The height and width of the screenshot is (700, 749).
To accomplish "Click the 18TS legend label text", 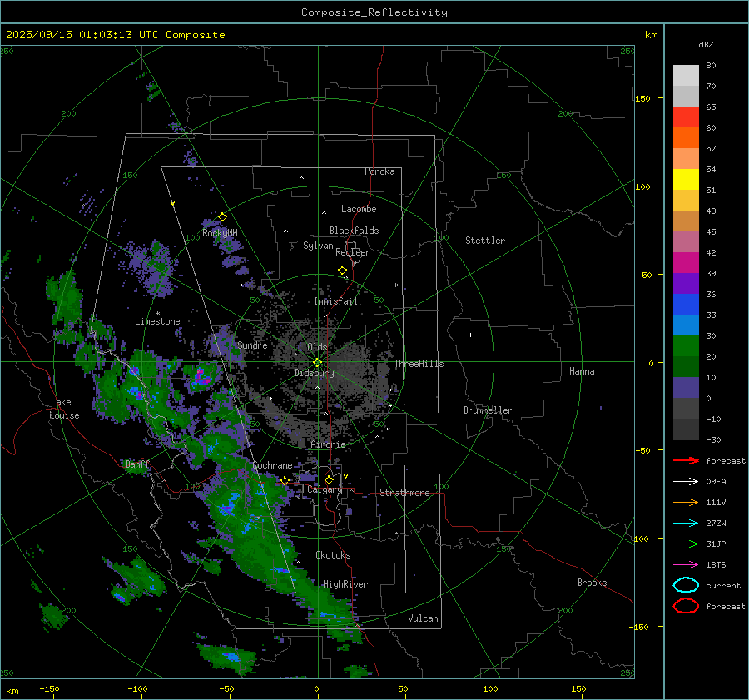I will tap(716, 565).
